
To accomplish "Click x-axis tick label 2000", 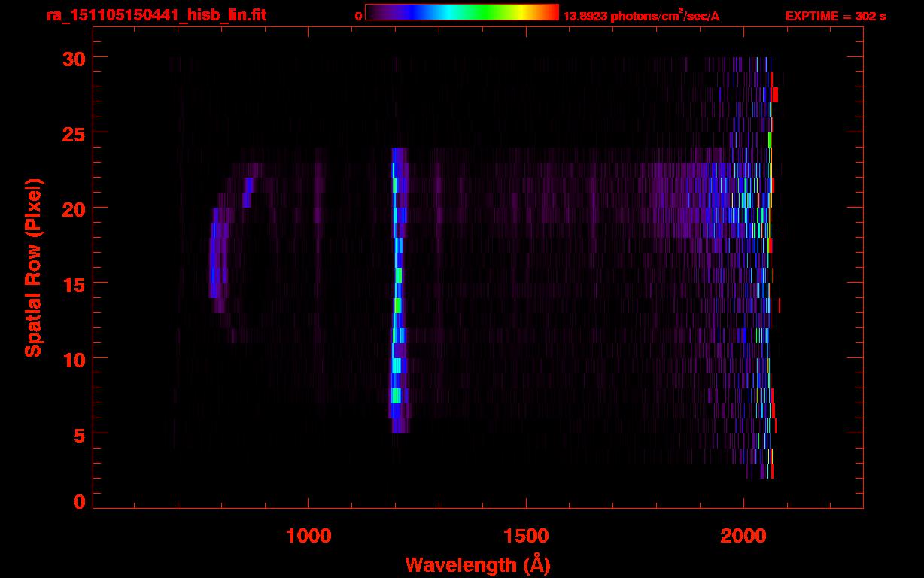I will (743, 536).
